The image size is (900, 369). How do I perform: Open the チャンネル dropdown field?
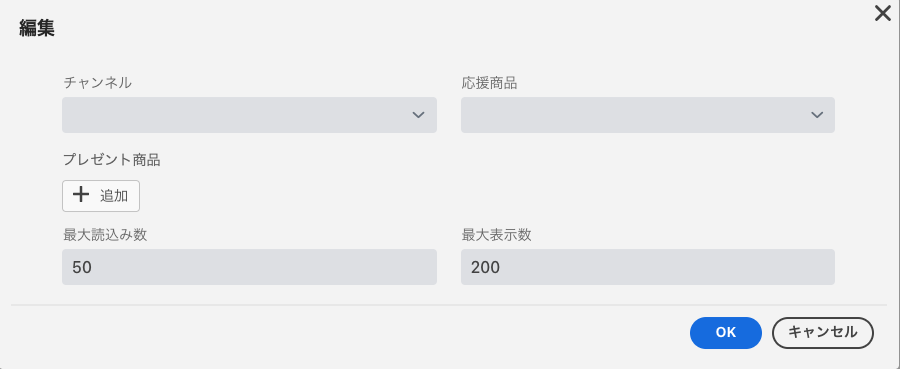pyautogui.click(x=249, y=115)
